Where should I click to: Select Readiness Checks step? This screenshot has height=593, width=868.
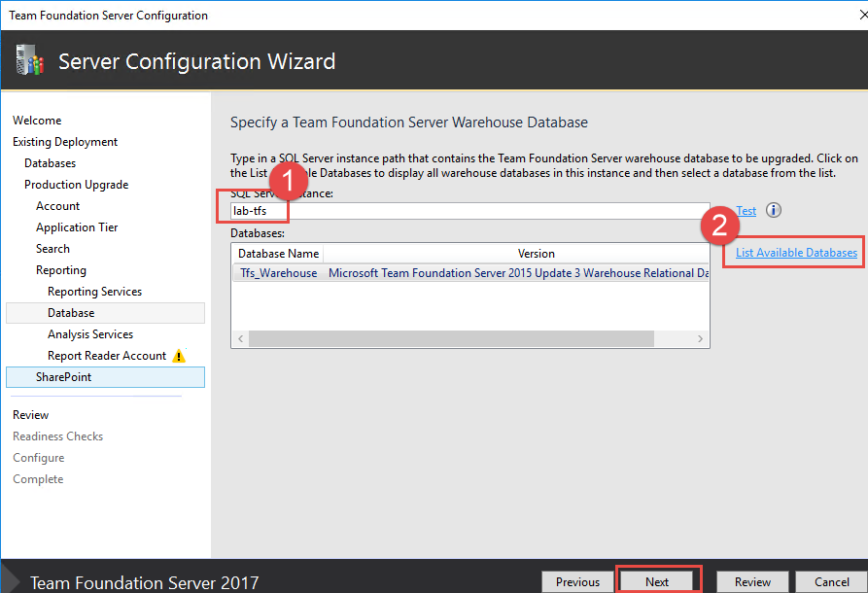point(57,436)
